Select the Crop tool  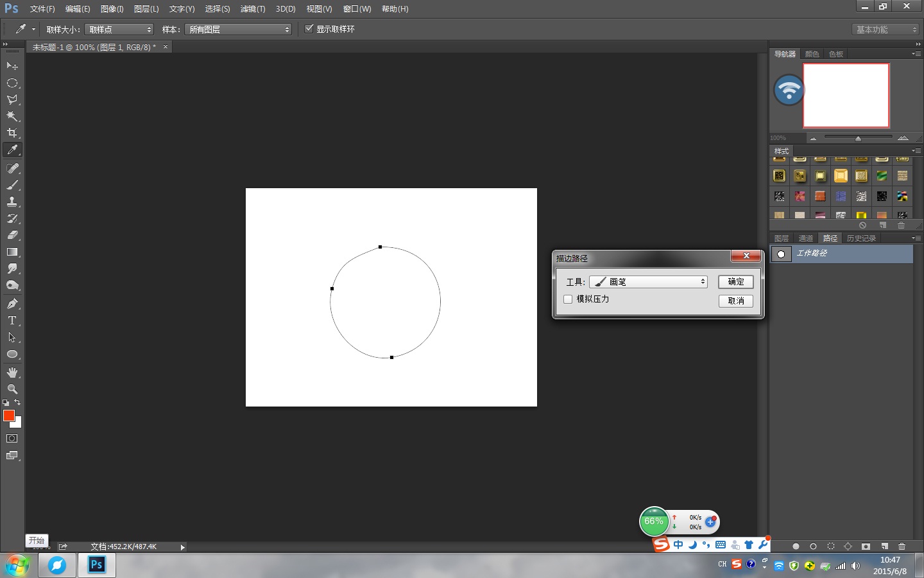(x=12, y=133)
